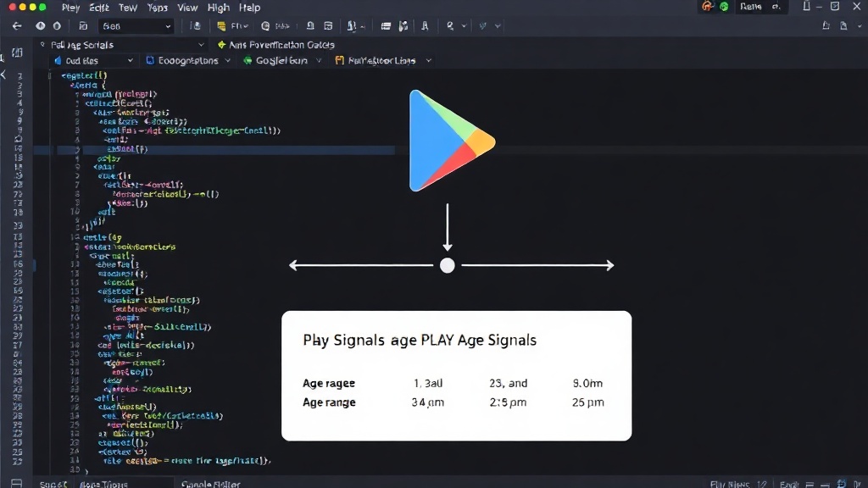This screenshot has height=488, width=868.
Task: Open the Eooogntplons dropdown
Action: point(188,61)
